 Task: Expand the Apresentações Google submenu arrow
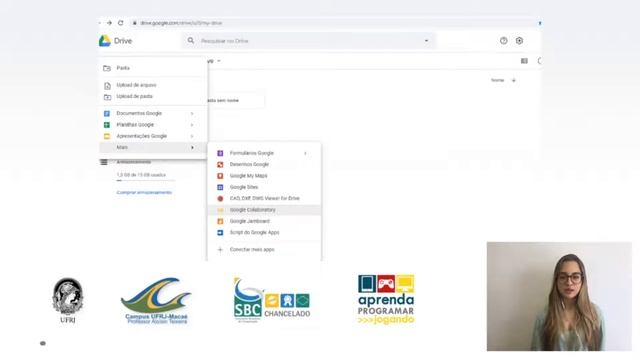click(x=192, y=136)
